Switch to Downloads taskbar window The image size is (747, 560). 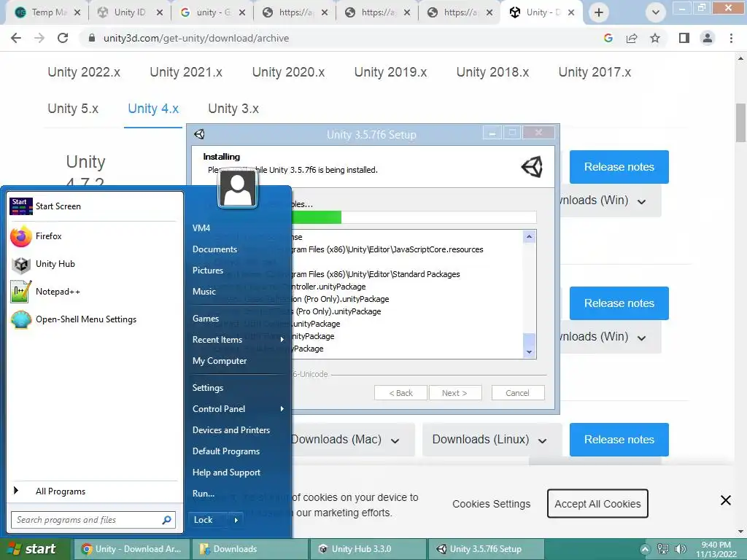pyautogui.click(x=249, y=549)
